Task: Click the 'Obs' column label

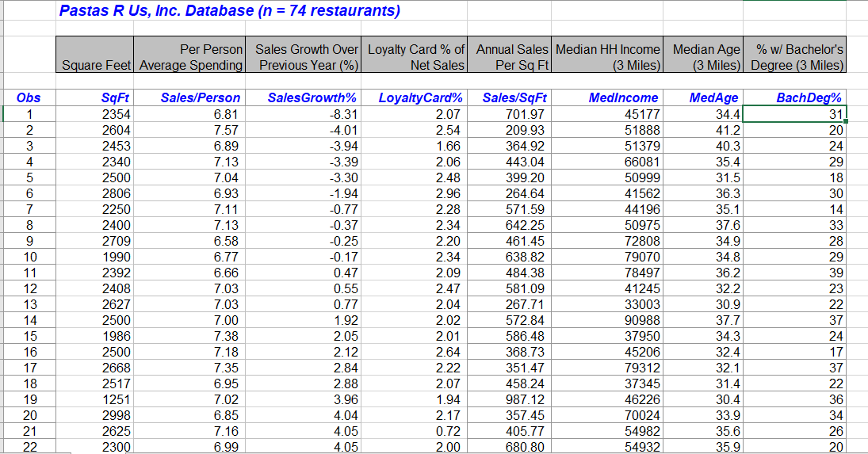Action: (x=29, y=98)
